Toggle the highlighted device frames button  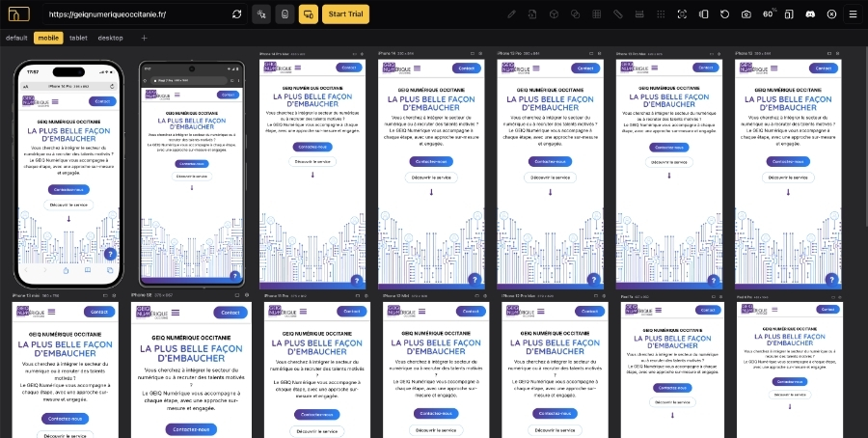coord(309,14)
